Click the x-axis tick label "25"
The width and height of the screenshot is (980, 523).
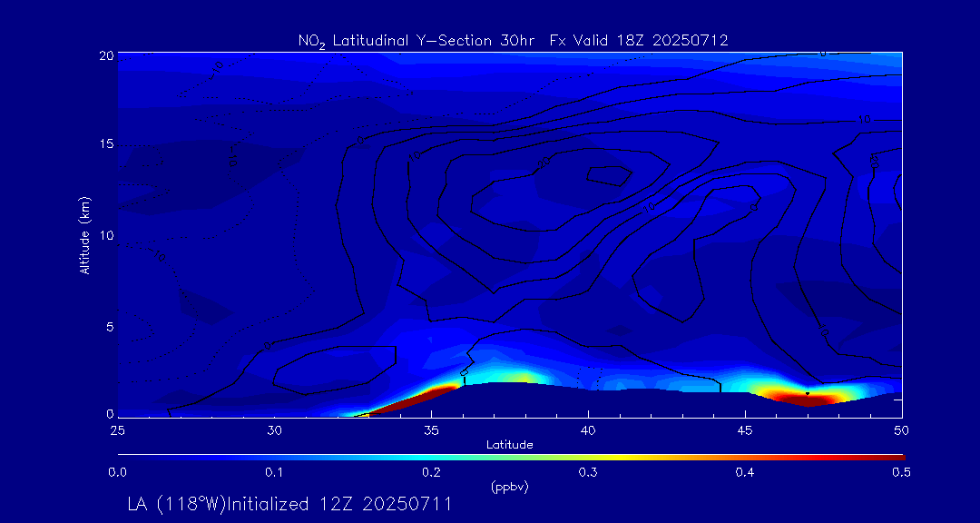tap(117, 429)
